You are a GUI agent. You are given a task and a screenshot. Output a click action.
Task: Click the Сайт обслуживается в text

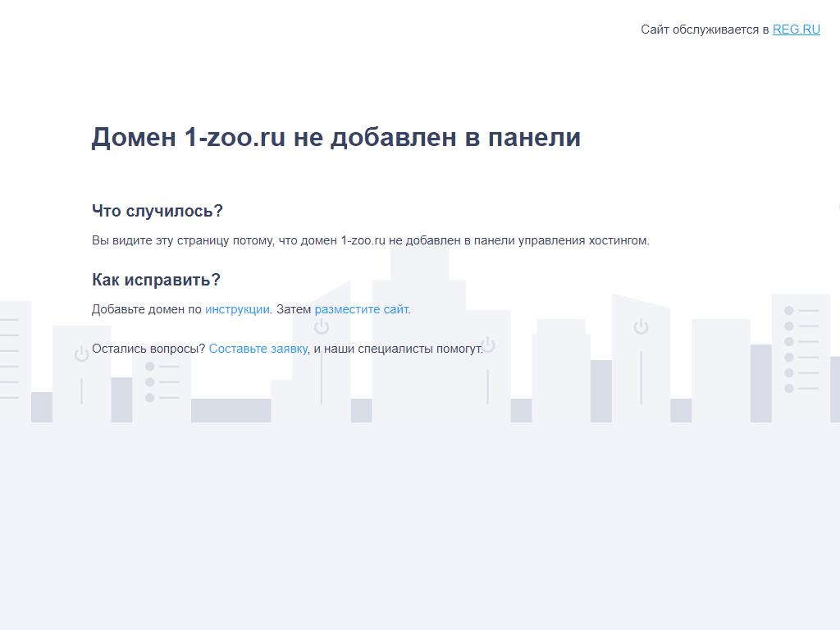click(705, 30)
